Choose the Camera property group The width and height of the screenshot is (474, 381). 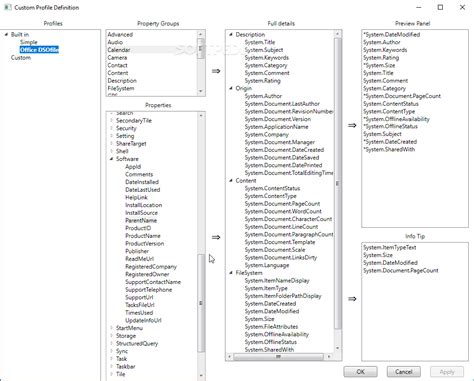[117, 58]
